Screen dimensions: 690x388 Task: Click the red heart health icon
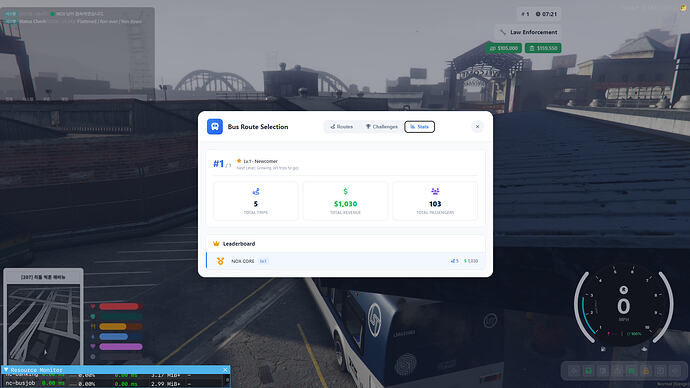click(93, 306)
